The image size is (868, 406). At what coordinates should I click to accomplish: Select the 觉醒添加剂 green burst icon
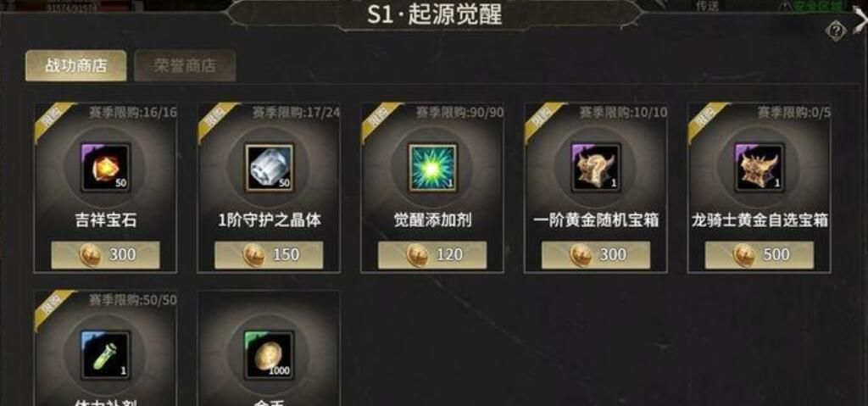[432, 168]
